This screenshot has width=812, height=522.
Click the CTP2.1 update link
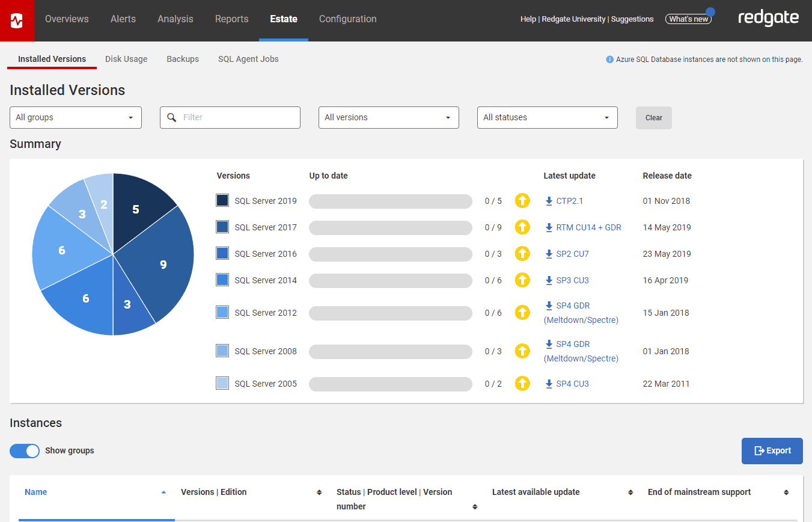tap(570, 201)
